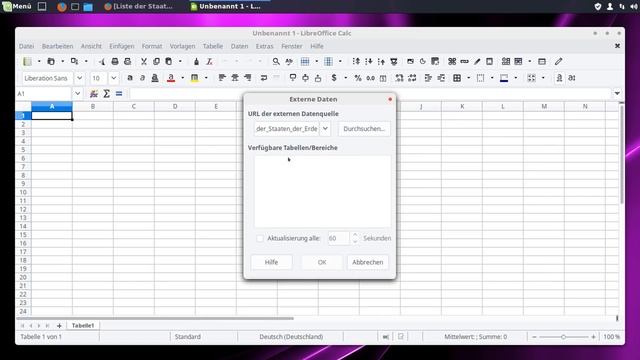Viewport: 640px width, 360px height.
Task: Open the background color dropdown arrow
Action: pyautogui.click(x=206, y=78)
